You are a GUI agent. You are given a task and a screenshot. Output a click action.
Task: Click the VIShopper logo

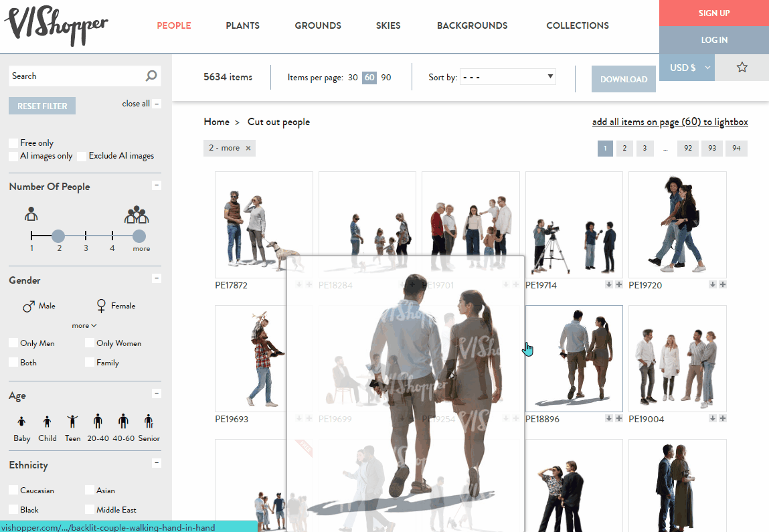coord(56,25)
